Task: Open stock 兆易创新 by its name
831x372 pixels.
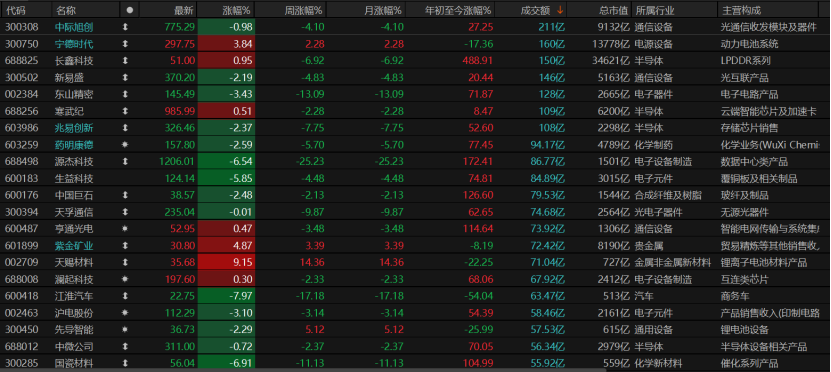Action: point(74,128)
